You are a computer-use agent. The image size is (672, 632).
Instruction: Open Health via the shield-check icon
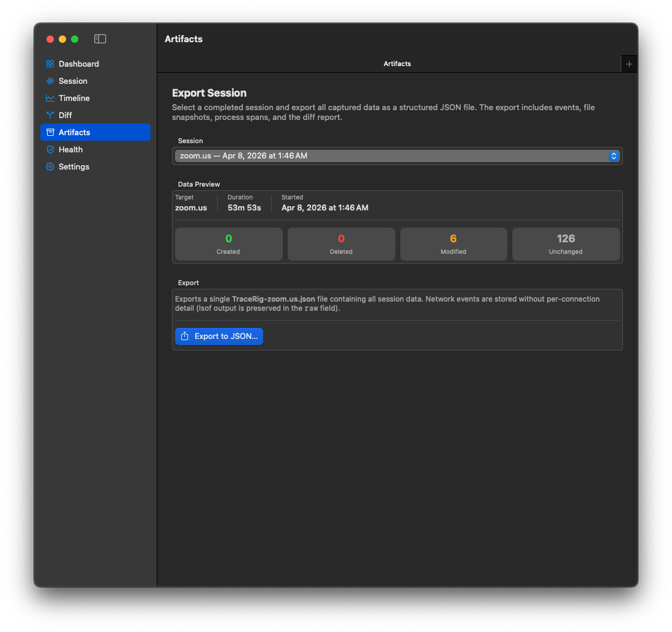click(50, 149)
